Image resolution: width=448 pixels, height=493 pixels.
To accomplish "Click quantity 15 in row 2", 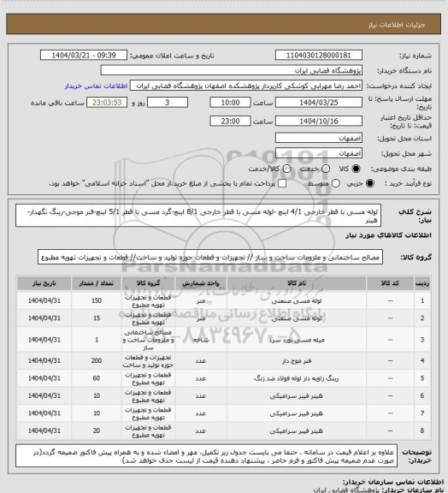I will click(97, 318).
